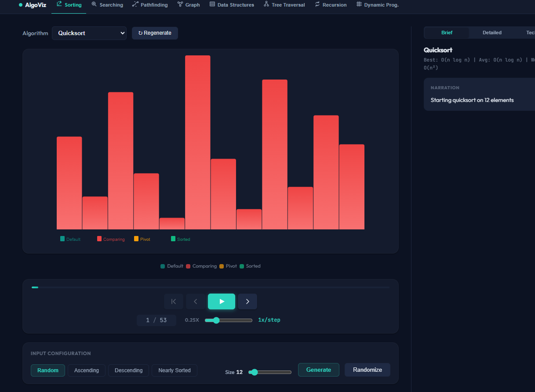Select the Ascending input preset
This screenshot has height=392, width=535.
[87, 370]
